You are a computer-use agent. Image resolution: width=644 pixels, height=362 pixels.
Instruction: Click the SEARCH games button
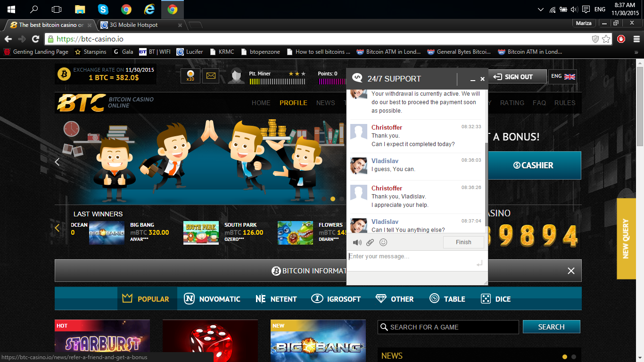click(x=552, y=327)
